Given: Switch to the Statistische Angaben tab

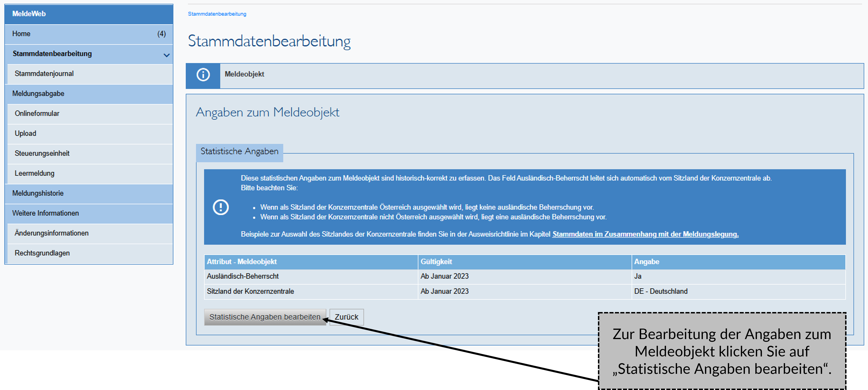Looking at the screenshot, I should pyautogui.click(x=239, y=151).
